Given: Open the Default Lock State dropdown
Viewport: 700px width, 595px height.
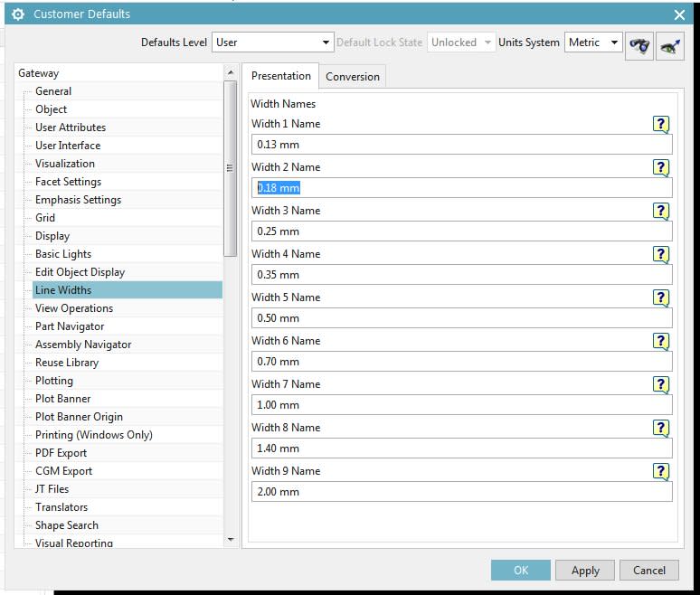Looking at the screenshot, I should coord(461,42).
